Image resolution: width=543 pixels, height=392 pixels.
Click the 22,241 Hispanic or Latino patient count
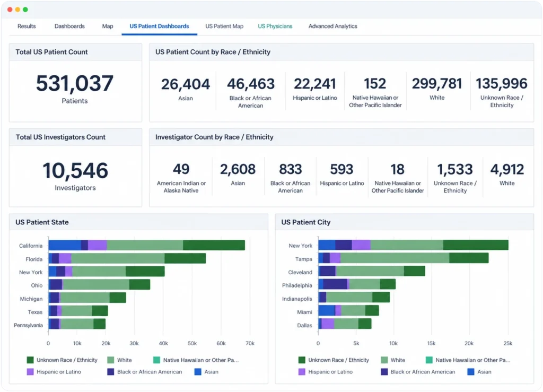pos(315,84)
